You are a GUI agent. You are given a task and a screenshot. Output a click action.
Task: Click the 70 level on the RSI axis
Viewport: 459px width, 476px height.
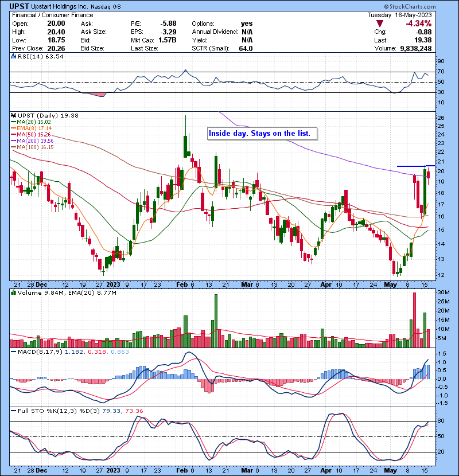click(441, 72)
